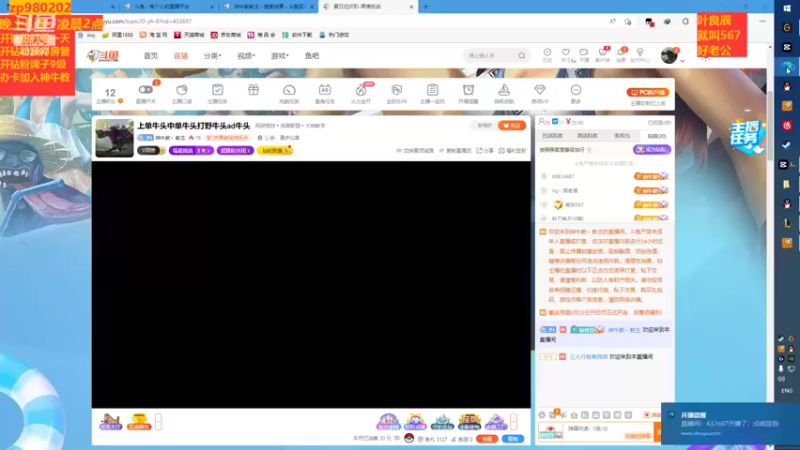Expand the left activity icons below the player

coord(159,422)
